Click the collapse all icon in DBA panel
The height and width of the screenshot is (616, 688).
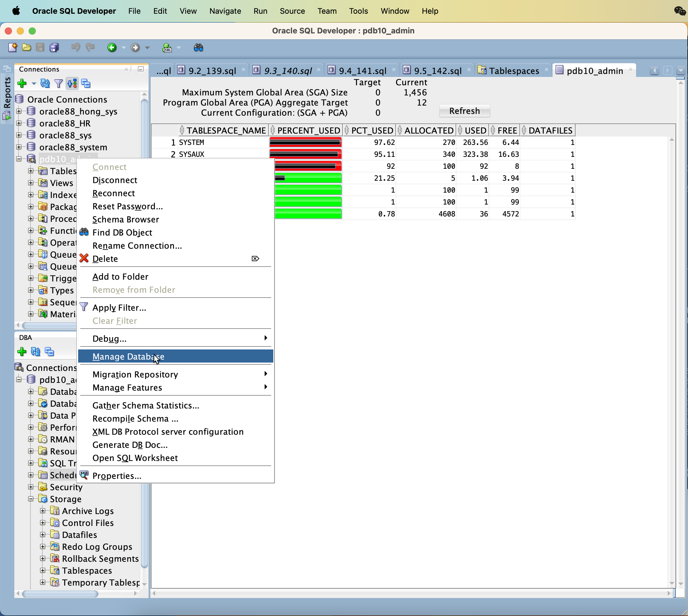coord(50,352)
